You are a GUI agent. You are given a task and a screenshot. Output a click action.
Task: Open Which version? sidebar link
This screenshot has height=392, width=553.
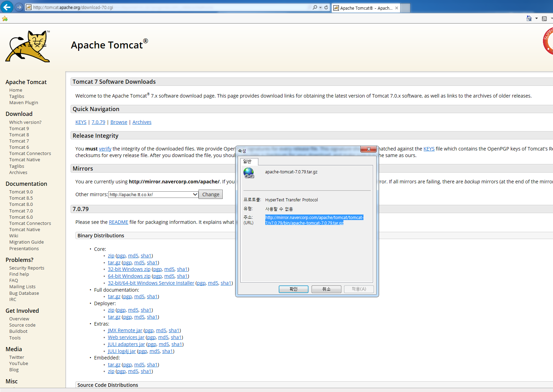pyautogui.click(x=25, y=122)
